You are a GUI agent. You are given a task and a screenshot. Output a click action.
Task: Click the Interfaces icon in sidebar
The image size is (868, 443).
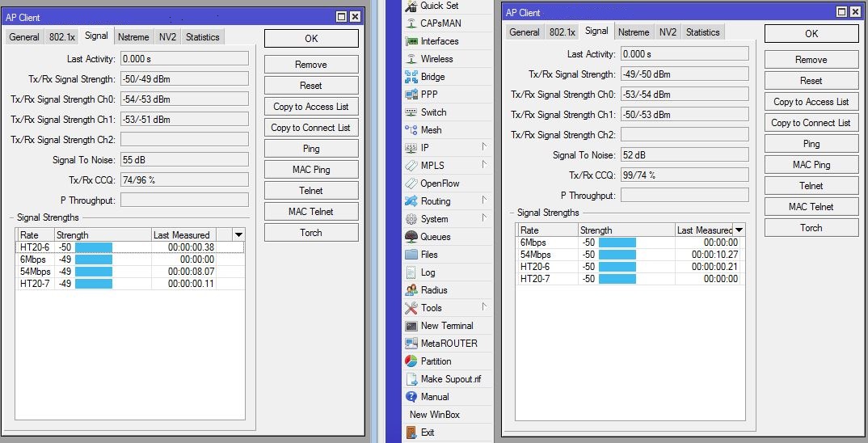pyautogui.click(x=411, y=41)
